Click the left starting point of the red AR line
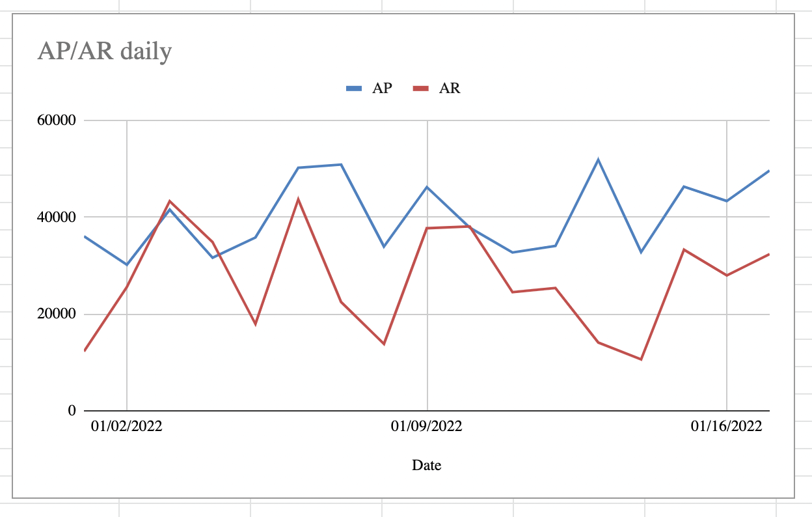The height and width of the screenshot is (517, 812). (x=85, y=350)
